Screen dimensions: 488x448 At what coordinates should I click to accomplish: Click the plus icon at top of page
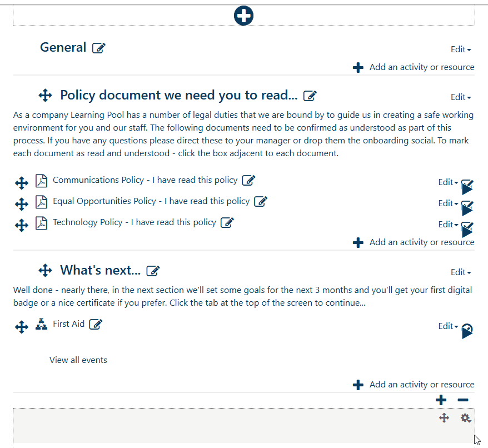coord(243,16)
